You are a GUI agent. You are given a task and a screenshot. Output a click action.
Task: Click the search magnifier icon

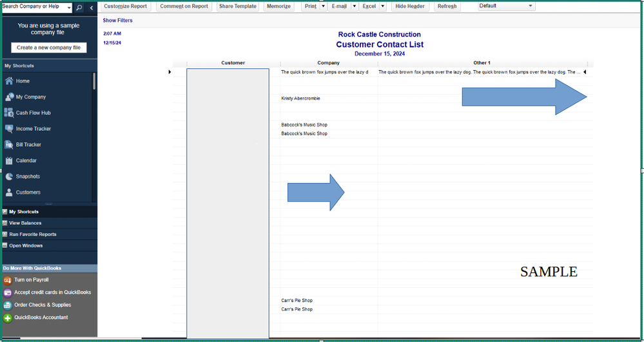click(79, 7)
